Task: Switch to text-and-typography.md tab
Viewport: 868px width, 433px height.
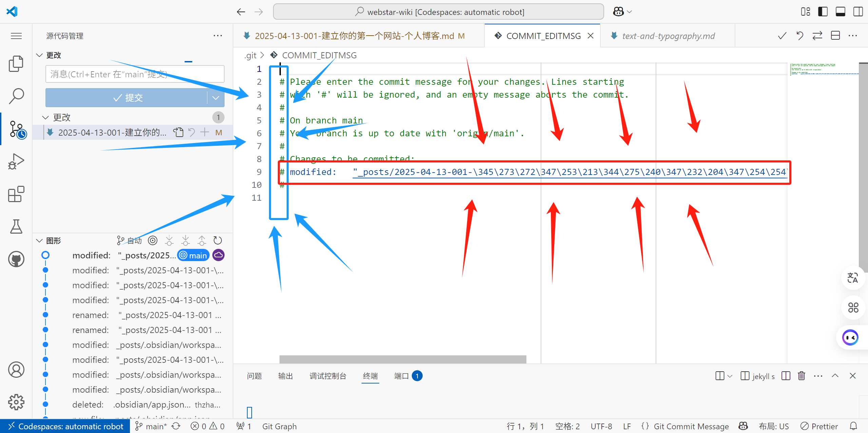Action: pos(668,36)
